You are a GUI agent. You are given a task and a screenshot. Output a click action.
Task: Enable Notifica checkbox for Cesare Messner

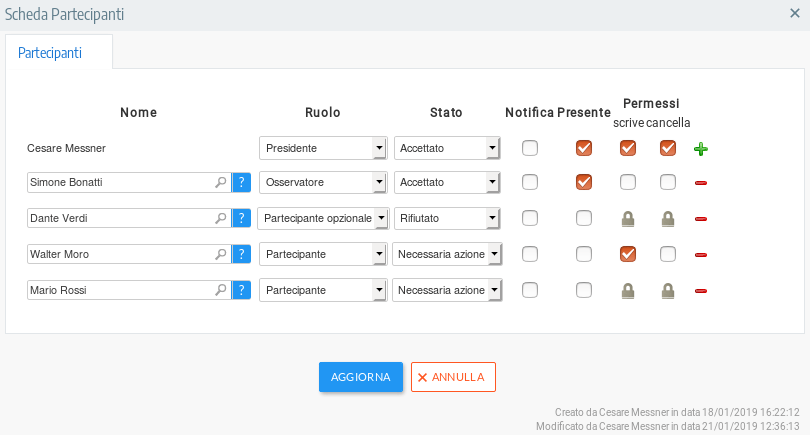coord(530,148)
